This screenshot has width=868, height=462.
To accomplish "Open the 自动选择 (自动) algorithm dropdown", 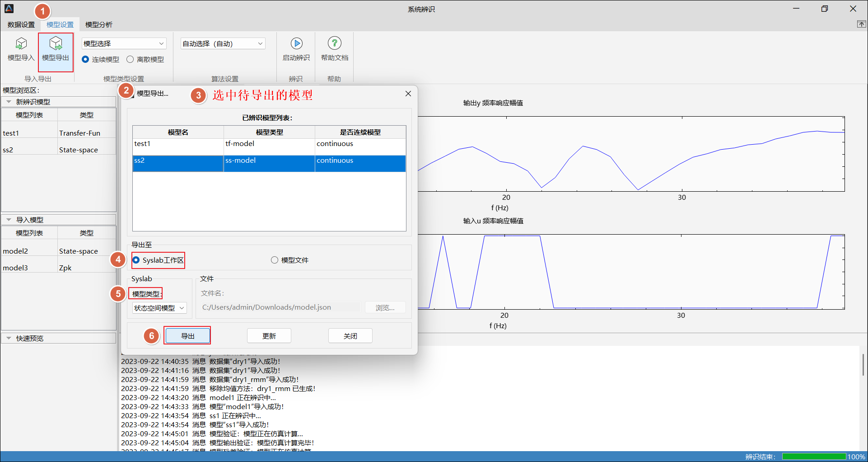I will tap(223, 44).
